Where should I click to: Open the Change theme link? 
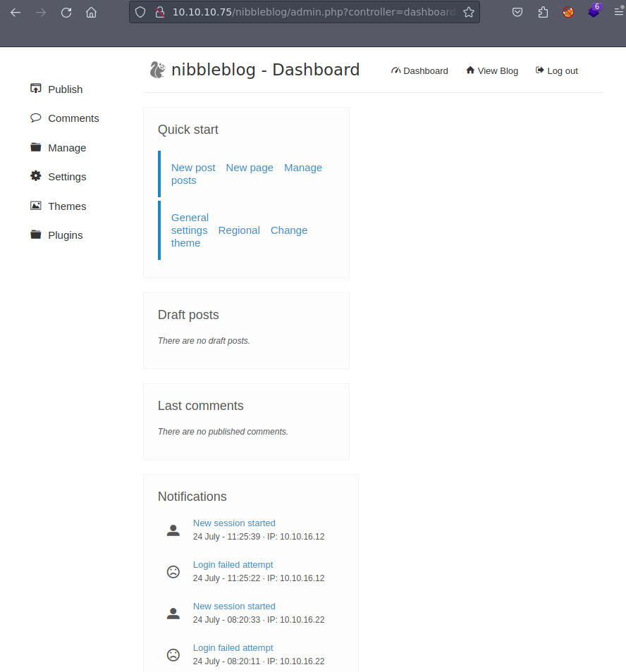point(288,230)
